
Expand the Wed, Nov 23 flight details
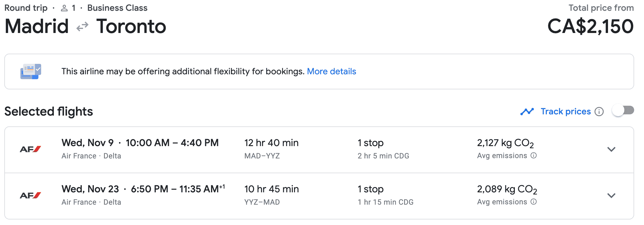tap(611, 196)
